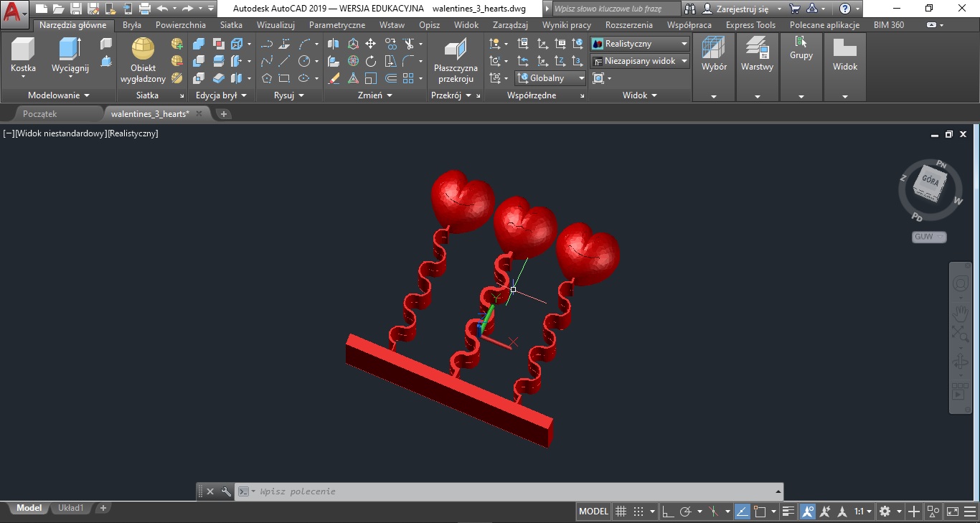Image resolution: width=980 pixels, height=523 pixels.
Task: Click the keyword search field in title bar
Action: tap(617, 9)
